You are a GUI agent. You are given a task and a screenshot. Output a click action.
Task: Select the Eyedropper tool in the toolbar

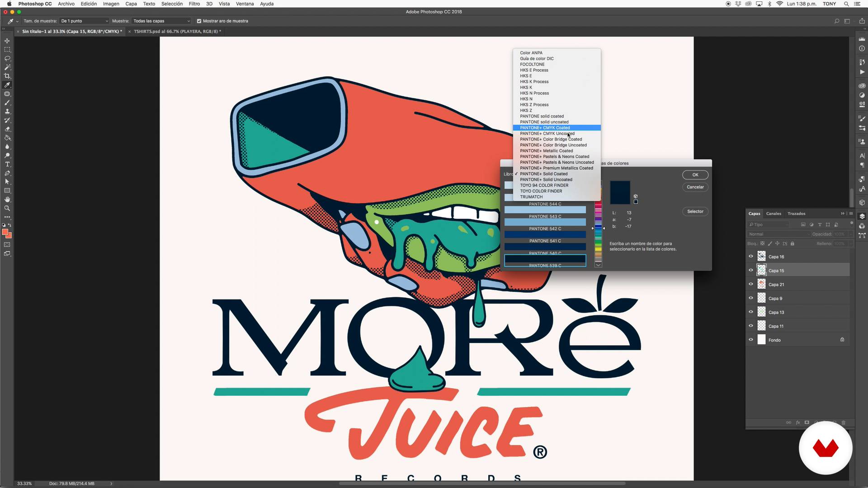(7, 85)
